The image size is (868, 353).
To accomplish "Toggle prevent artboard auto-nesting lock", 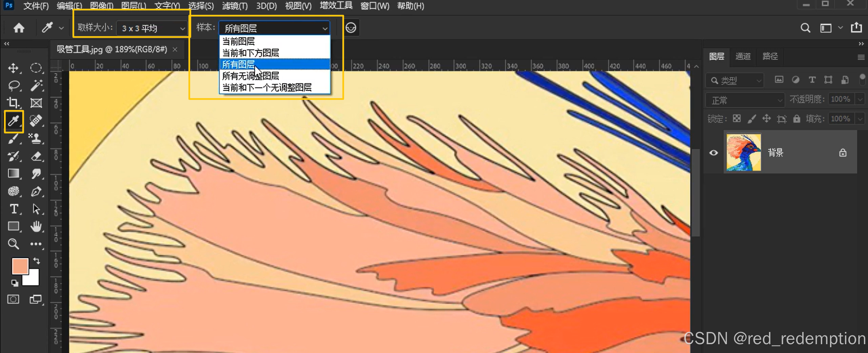I will 782,119.
